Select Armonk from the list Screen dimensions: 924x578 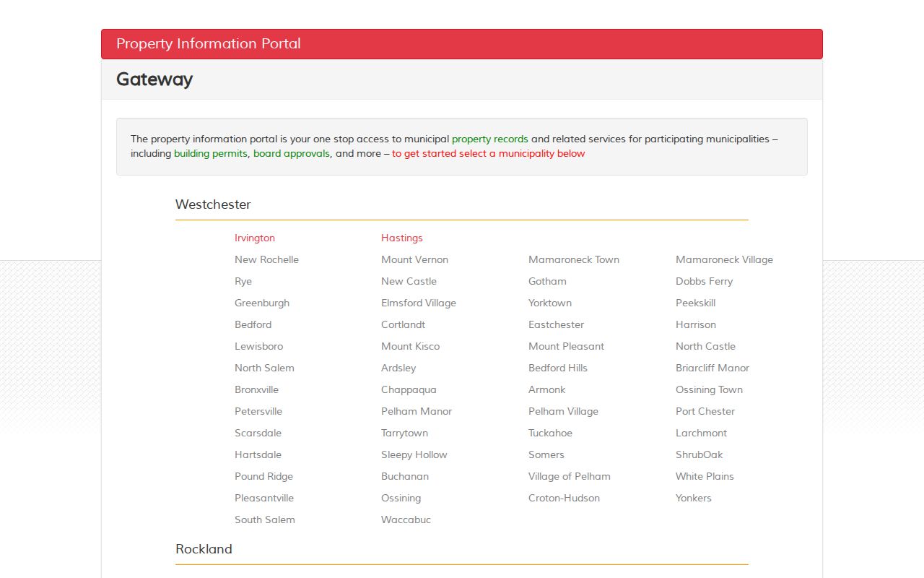click(546, 389)
